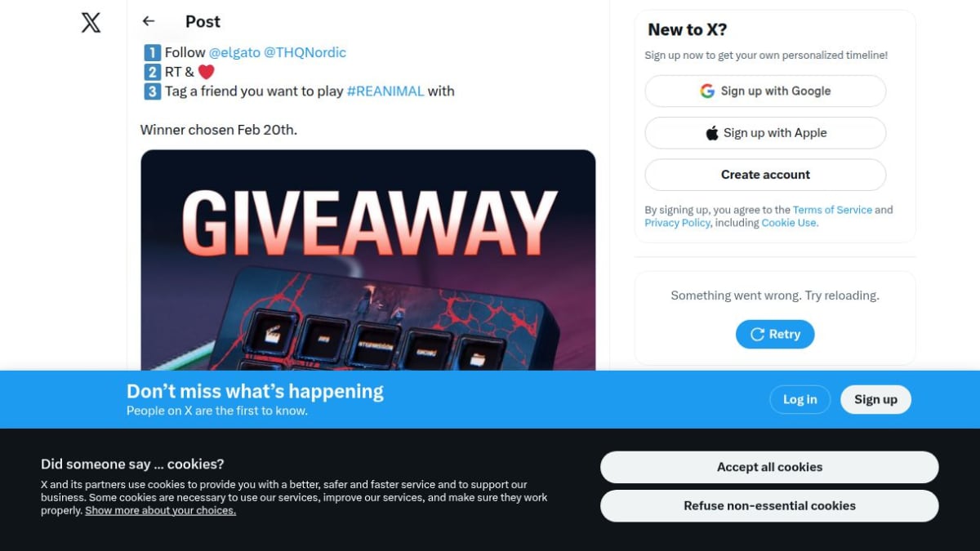The image size is (980, 551).
Task: Open the Cookie Use link
Action: [x=788, y=223]
